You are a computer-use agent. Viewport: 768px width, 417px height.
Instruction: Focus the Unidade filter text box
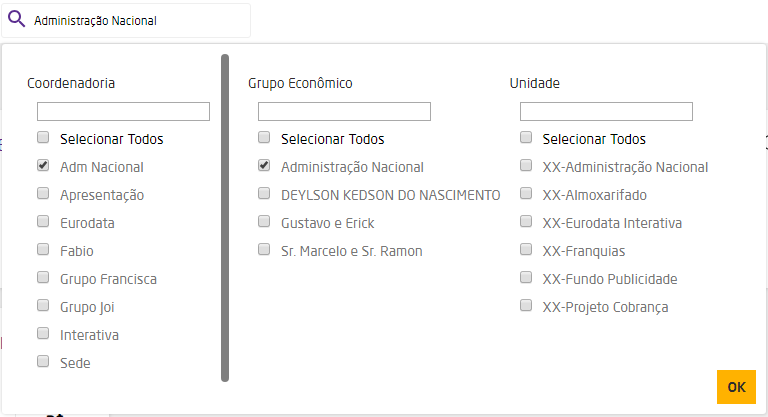tap(606, 111)
